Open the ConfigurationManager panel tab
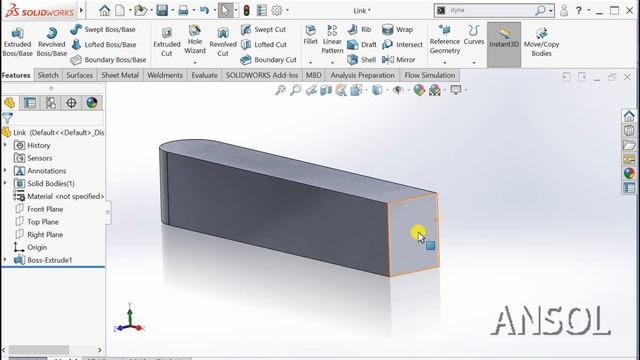Image resolution: width=640 pixels, height=360 pixels. (x=51, y=103)
